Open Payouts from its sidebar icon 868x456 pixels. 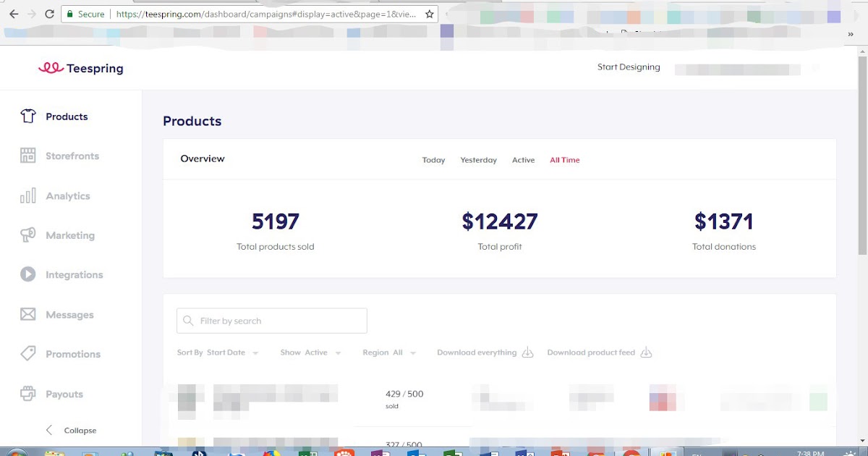click(x=27, y=393)
